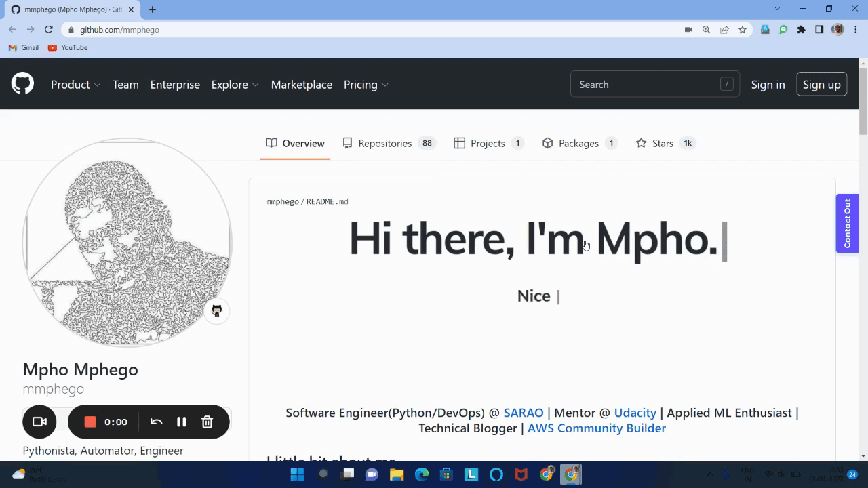
Task: Click the Sign up button
Action: coord(821,84)
